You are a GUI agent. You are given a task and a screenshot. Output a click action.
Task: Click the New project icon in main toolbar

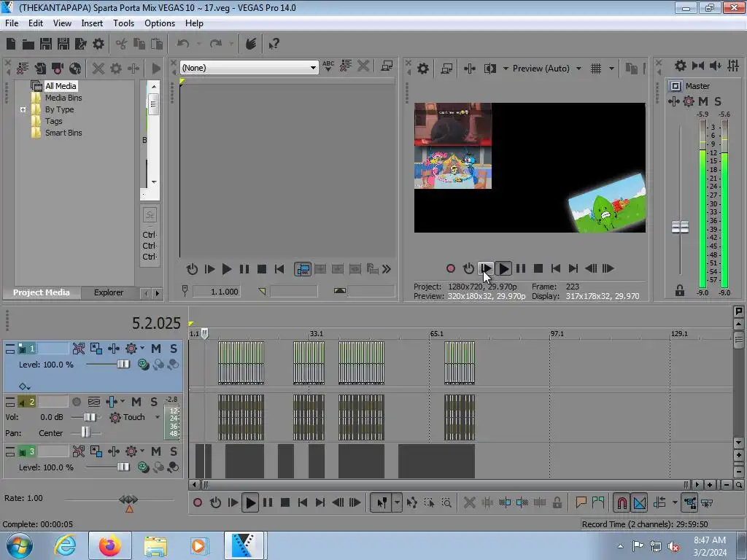tap(11, 44)
